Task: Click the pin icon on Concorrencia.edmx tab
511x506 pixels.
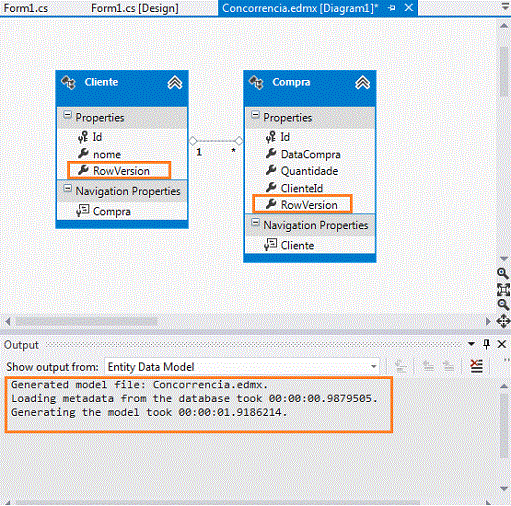Action: point(392,8)
